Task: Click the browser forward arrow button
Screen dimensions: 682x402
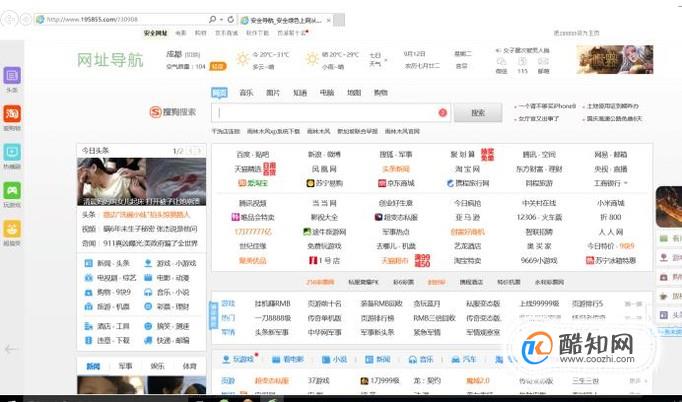Action: (26, 19)
